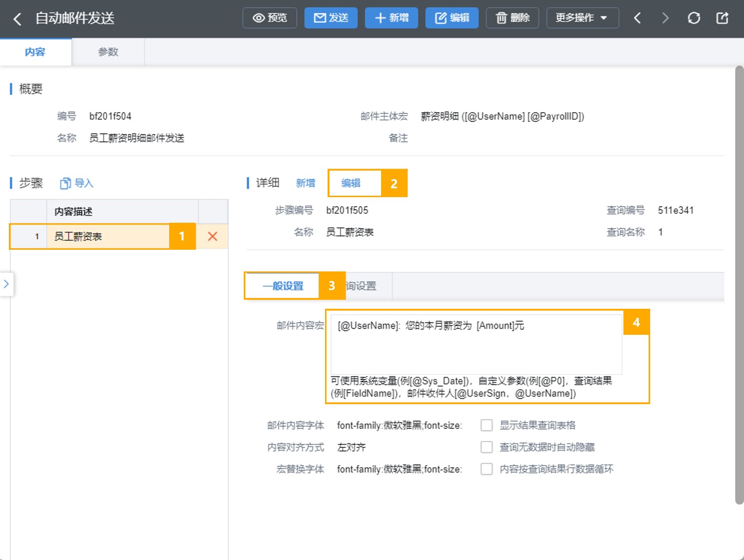Click 编辑 in the 详细 section
The height and width of the screenshot is (560, 744).
[351, 183]
